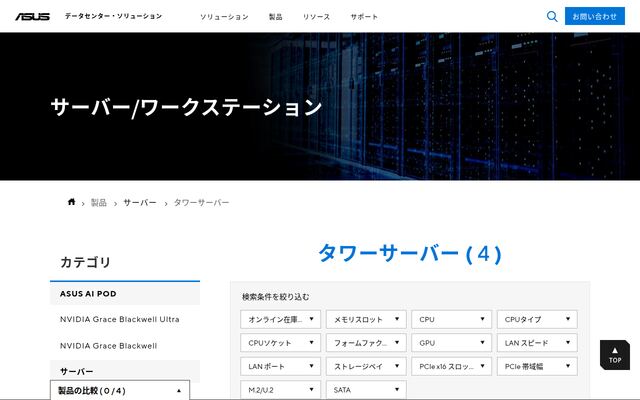Image resolution: width=640 pixels, height=400 pixels.
Task: Open the ストレージベイ filter dropdown
Action: point(366,367)
